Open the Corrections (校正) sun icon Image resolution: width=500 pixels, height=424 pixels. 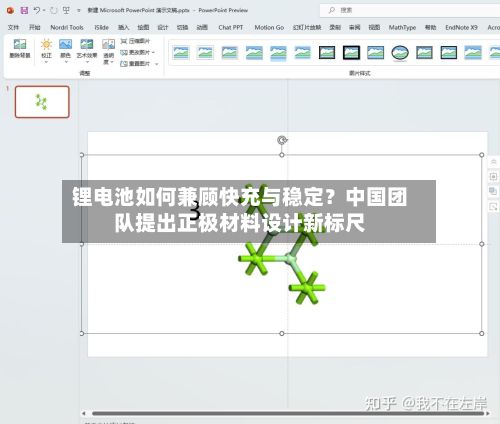[46, 44]
